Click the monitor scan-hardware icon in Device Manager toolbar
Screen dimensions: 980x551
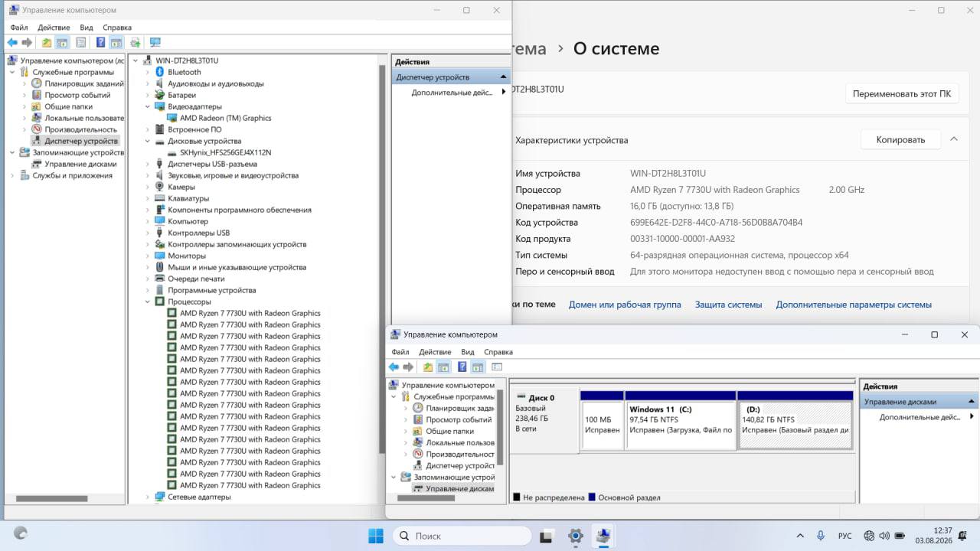pos(155,43)
